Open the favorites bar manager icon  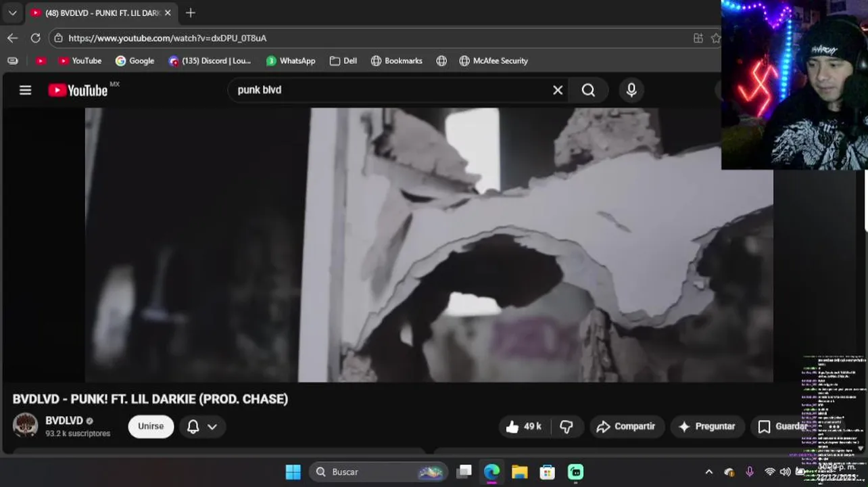click(x=12, y=61)
